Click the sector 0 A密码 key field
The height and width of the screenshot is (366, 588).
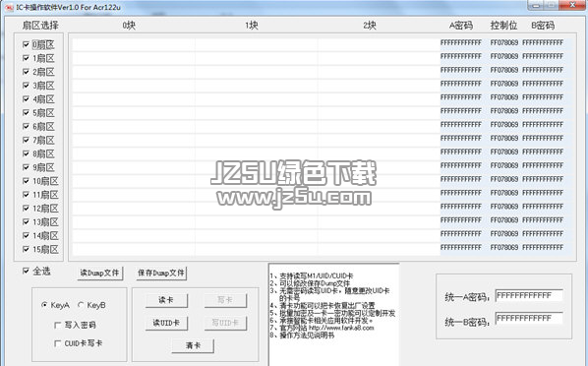[461, 43]
